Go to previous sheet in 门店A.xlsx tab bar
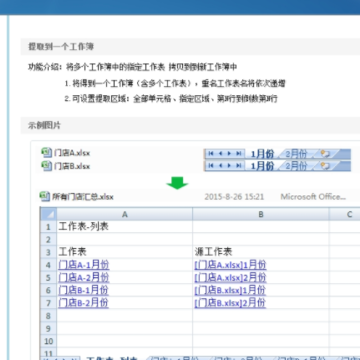Screen dimensions: 360x360 tap(220, 153)
